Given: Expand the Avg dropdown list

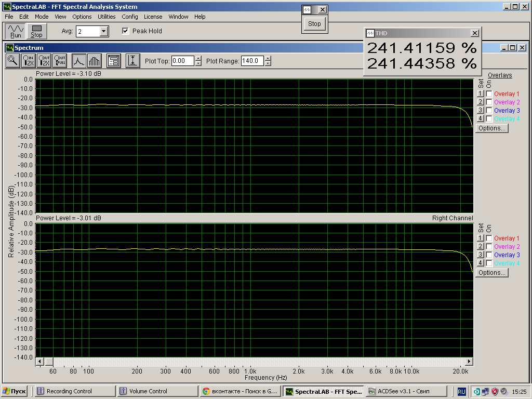Looking at the screenshot, I should click(x=103, y=32).
